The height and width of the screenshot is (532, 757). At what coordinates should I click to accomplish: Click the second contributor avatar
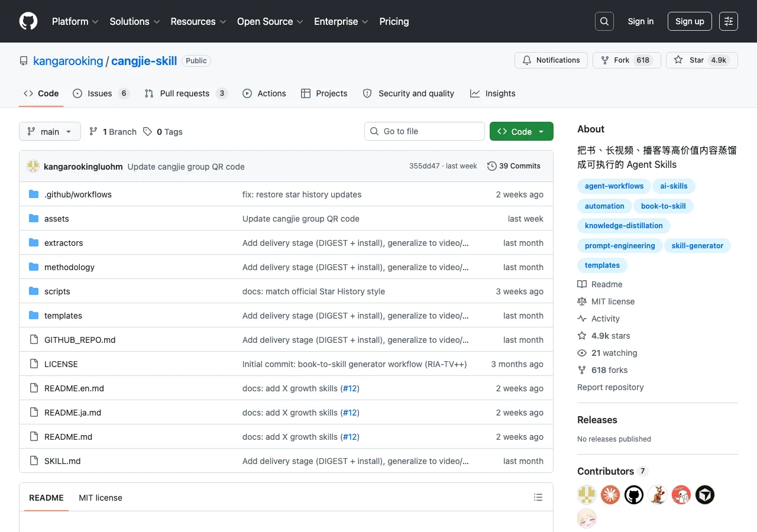click(x=610, y=495)
